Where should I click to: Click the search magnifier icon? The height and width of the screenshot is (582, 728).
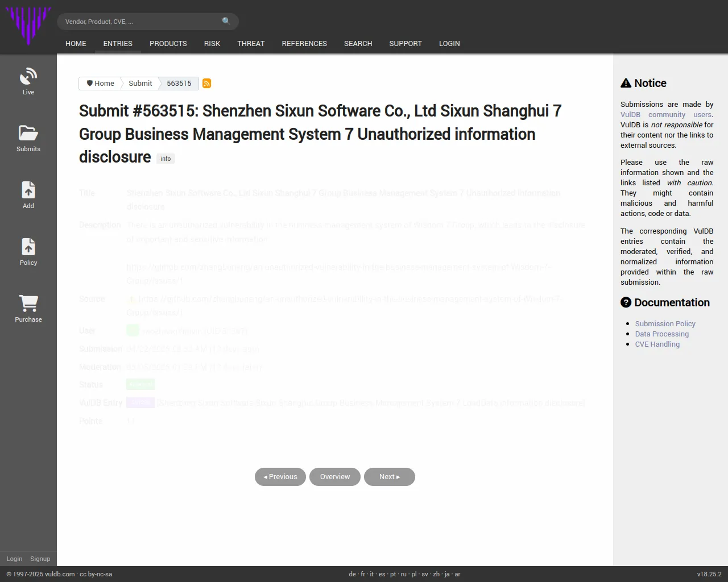[226, 21]
